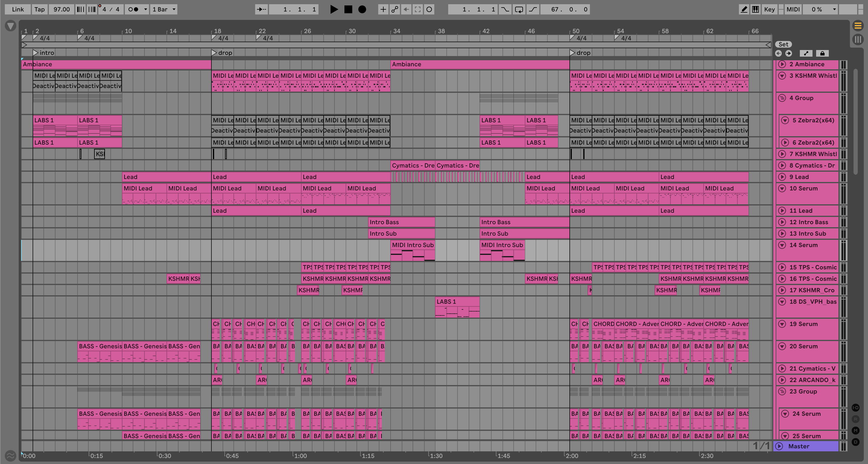The image size is (868, 464).
Task: Toggle Computer MIDI Keyboard icon
Action: (x=756, y=9)
